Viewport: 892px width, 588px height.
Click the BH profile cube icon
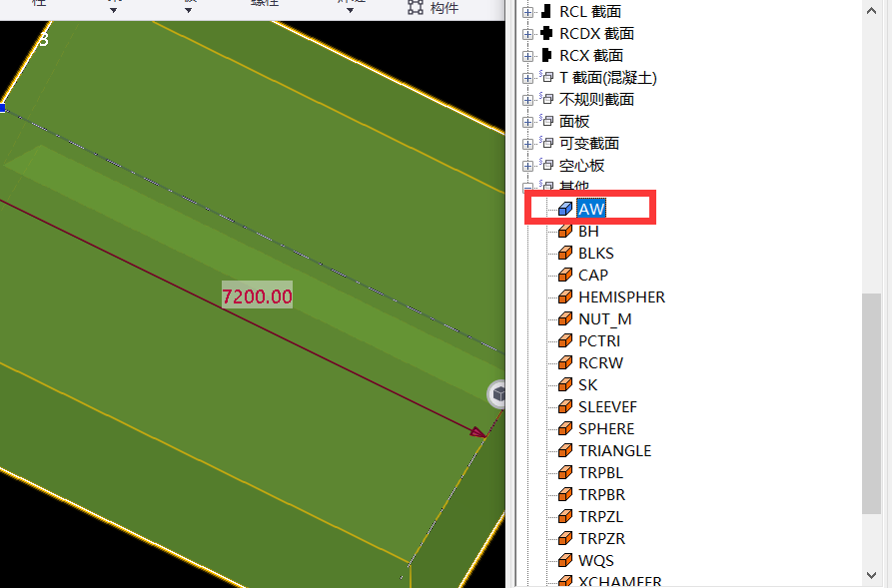pyautogui.click(x=565, y=231)
